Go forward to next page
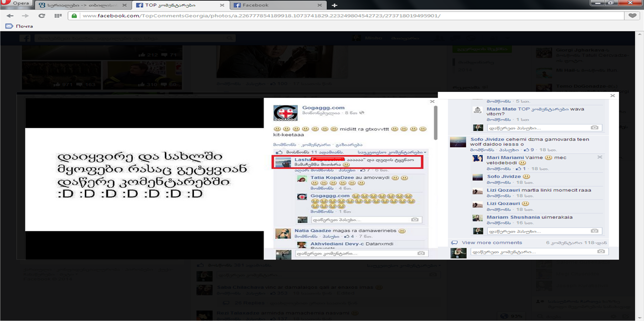The height and width of the screenshot is (321, 644). (x=25, y=16)
